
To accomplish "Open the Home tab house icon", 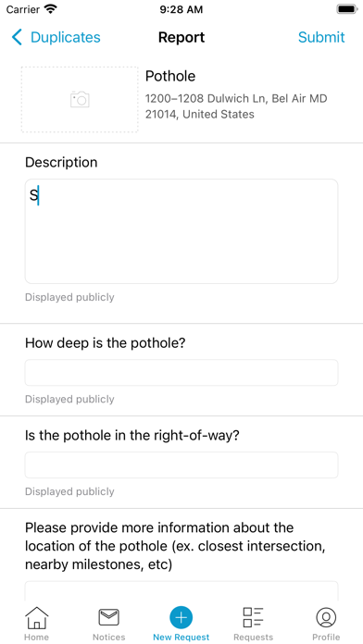I will click(x=37, y=618).
